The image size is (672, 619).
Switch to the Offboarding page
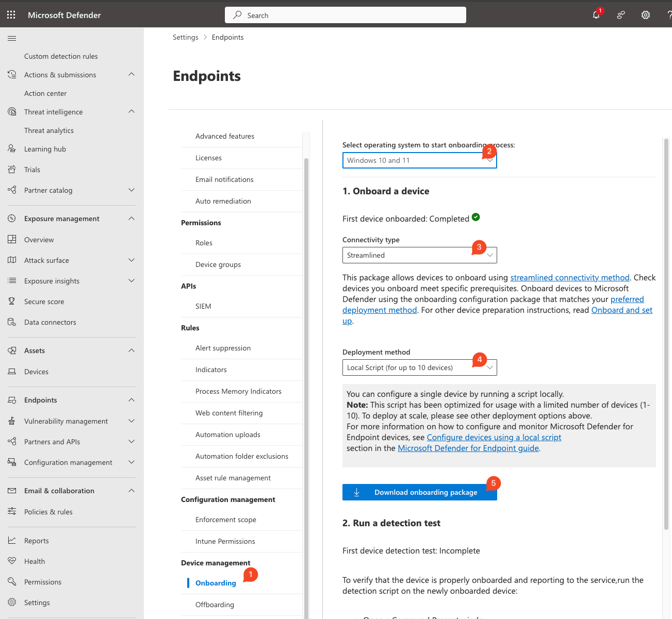(214, 604)
